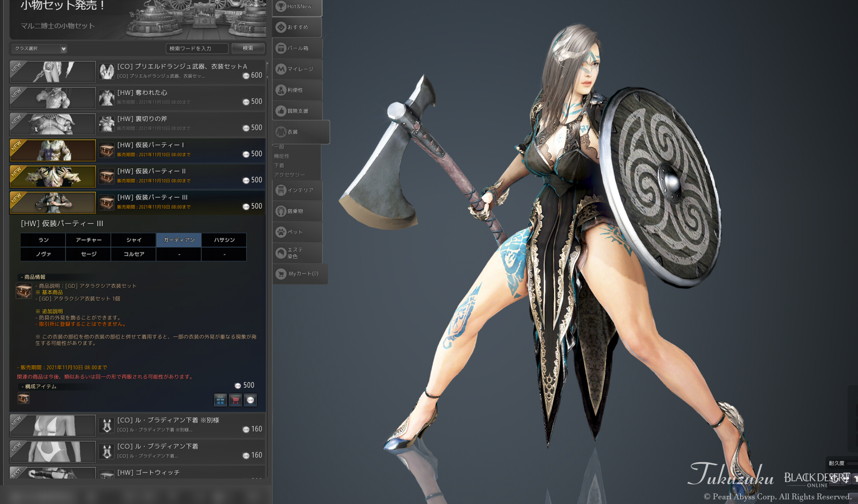
Task: Click the My カート cart icon
Action: (281, 274)
